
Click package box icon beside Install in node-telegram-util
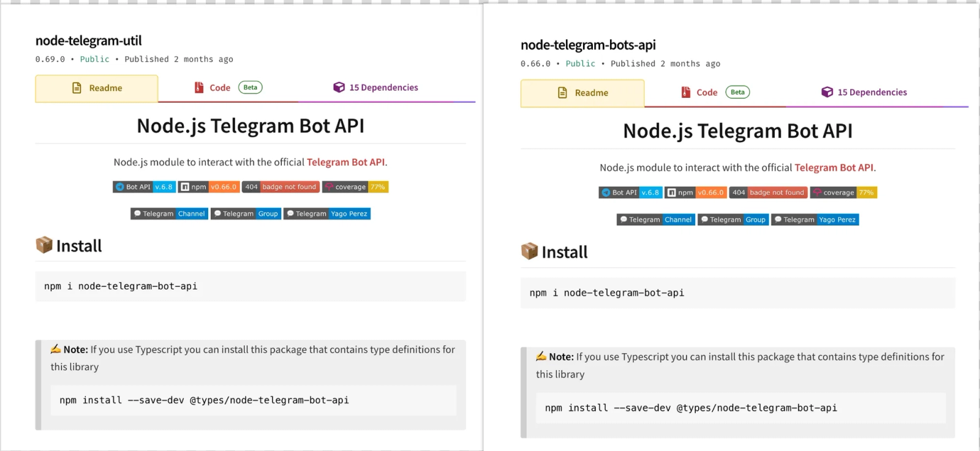tap(44, 245)
